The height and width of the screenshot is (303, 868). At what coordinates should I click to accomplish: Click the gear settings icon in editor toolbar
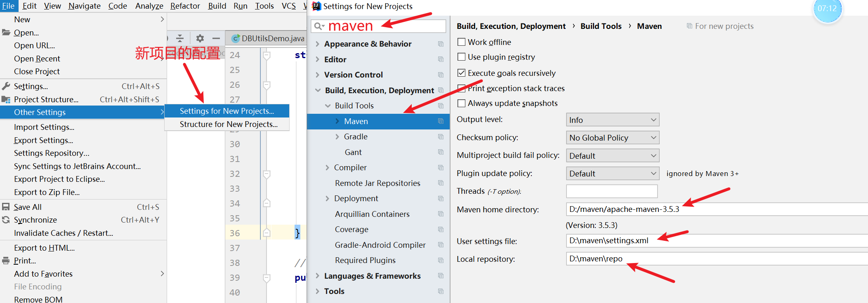pyautogui.click(x=200, y=38)
